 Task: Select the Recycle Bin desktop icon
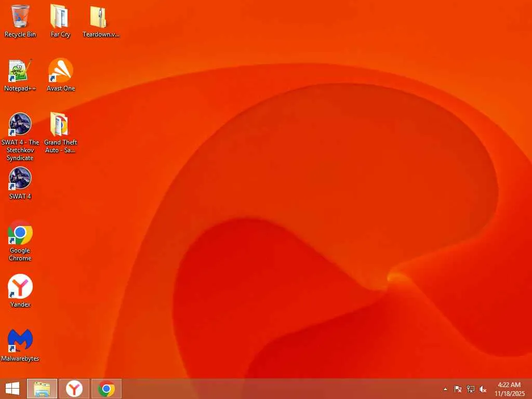coord(20,16)
